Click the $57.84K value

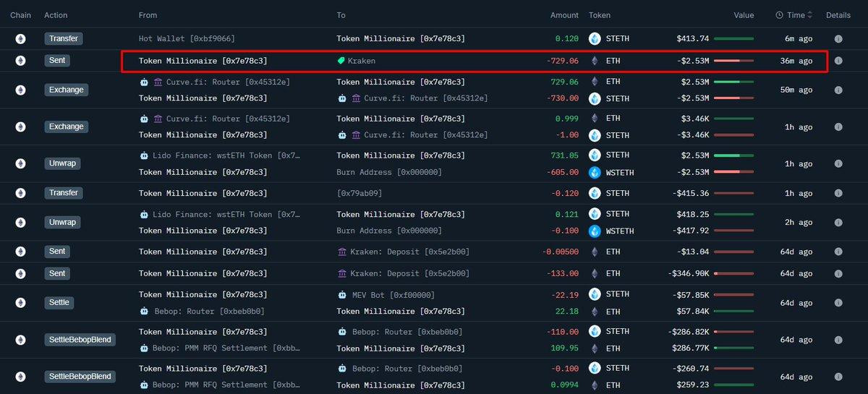[x=693, y=312]
